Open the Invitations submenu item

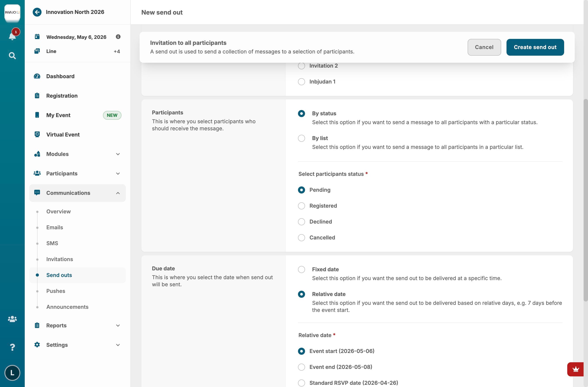(x=60, y=259)
